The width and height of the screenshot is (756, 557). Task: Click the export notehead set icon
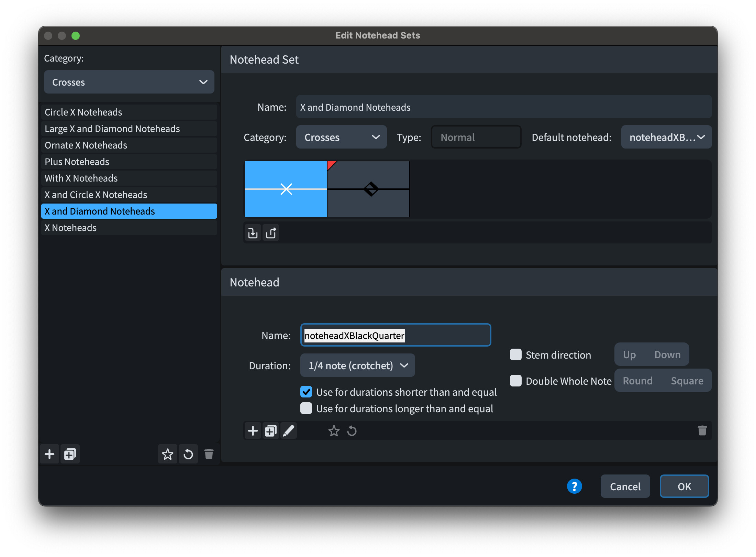coord(271,233)
